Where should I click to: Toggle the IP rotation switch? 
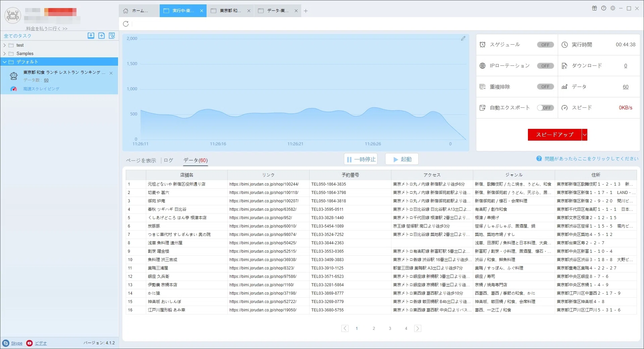[545, 66]
